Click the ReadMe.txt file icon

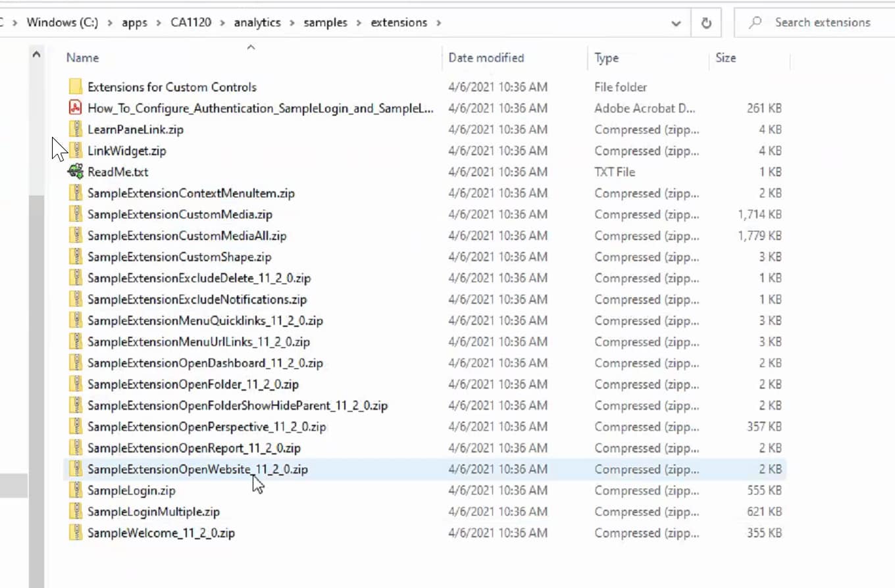click(76, 172)
